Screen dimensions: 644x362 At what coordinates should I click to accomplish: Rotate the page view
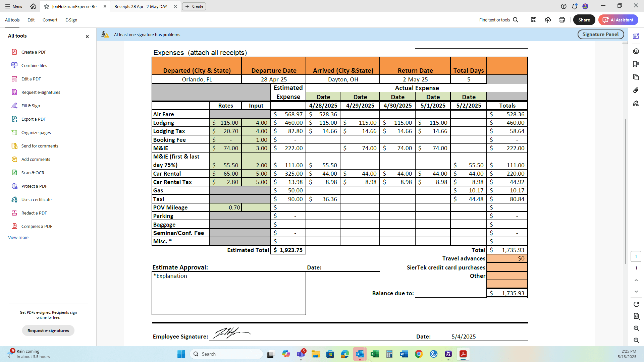(x=636, y=304)
